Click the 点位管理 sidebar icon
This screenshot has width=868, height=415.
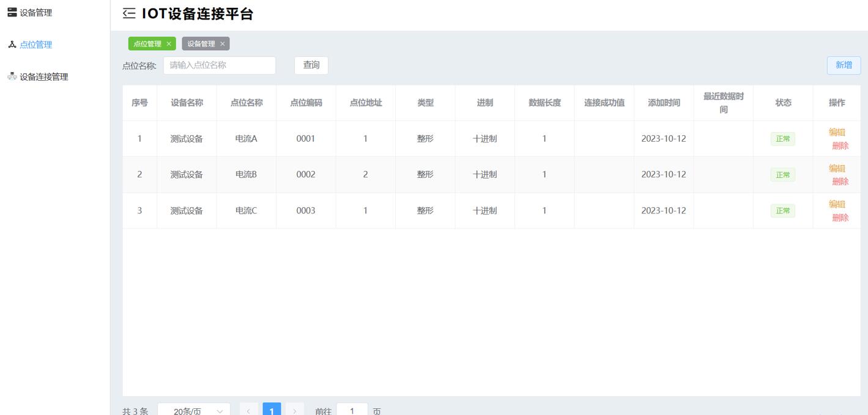click(x=12, y=45)
